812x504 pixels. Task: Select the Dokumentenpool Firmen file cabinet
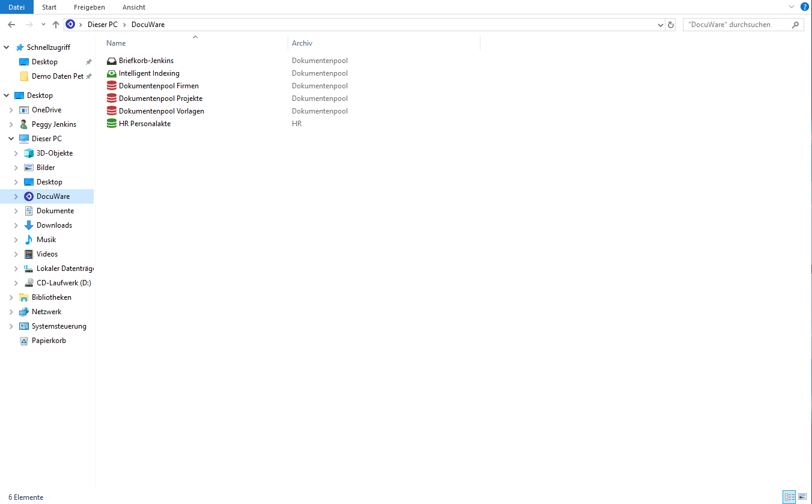[159, 85]
